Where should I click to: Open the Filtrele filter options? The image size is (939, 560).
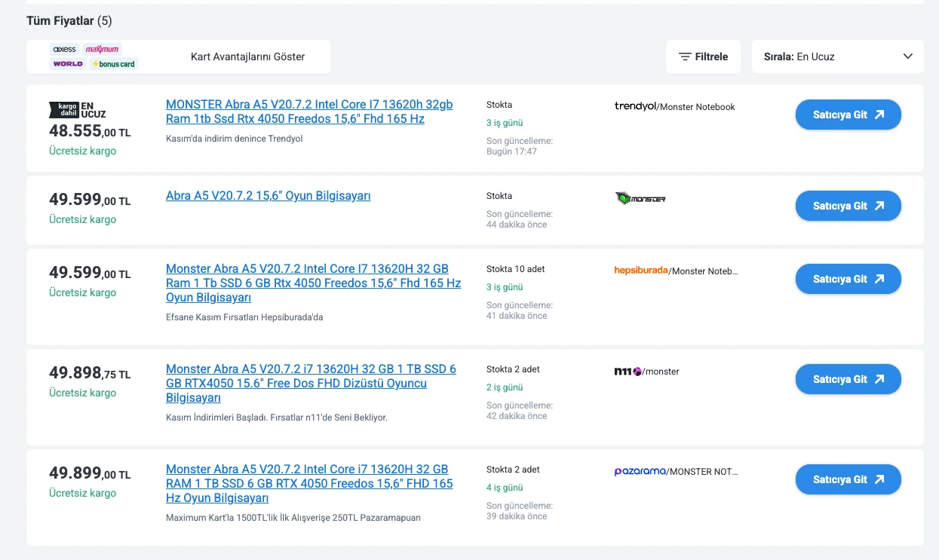(703, 57)
